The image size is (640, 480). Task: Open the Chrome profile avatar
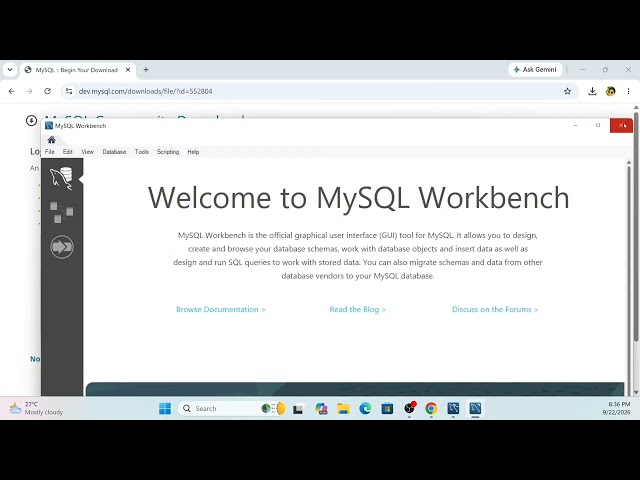[611, 91]
